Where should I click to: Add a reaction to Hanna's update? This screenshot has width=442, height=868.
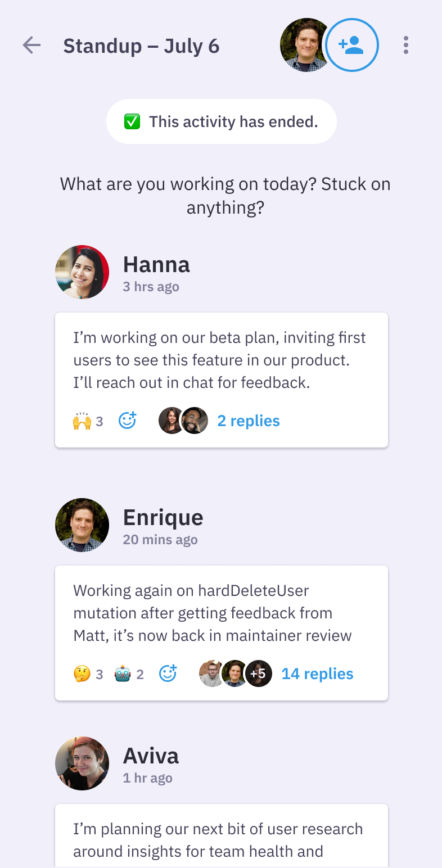(128, 421)
